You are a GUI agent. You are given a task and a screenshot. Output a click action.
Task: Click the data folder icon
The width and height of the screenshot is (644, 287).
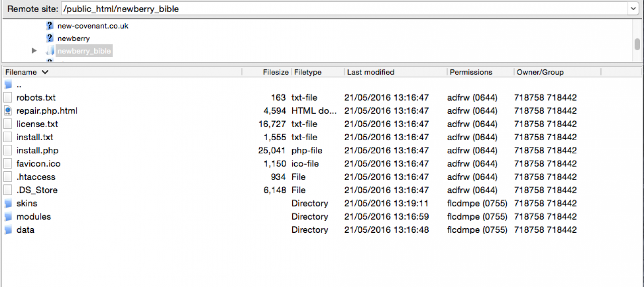point(8,230)
